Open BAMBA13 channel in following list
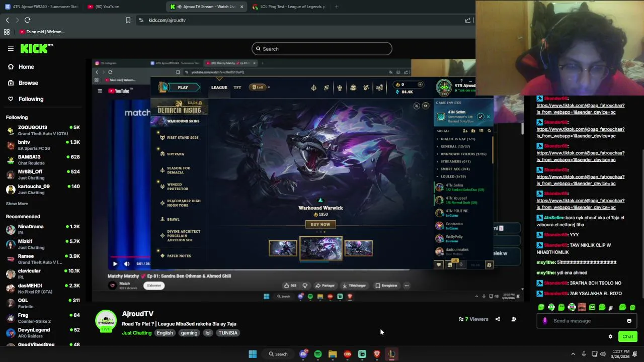The image size is (644, 362). [x=43, y=160]
